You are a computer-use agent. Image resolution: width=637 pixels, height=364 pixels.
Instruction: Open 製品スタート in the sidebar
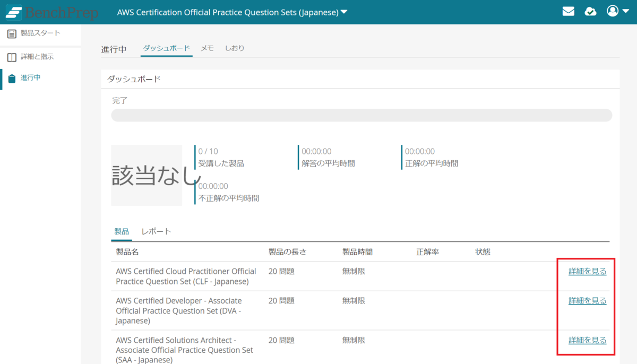pos(40,34)
